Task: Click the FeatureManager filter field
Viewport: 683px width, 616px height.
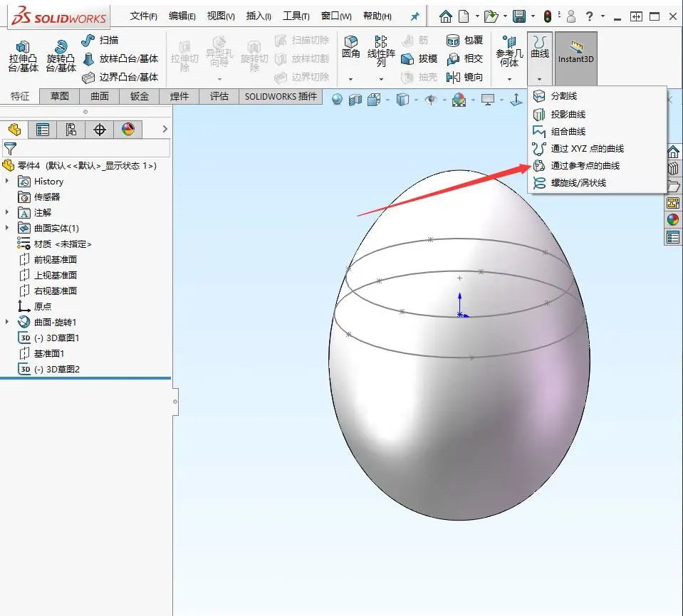Action: coord(85,148)
